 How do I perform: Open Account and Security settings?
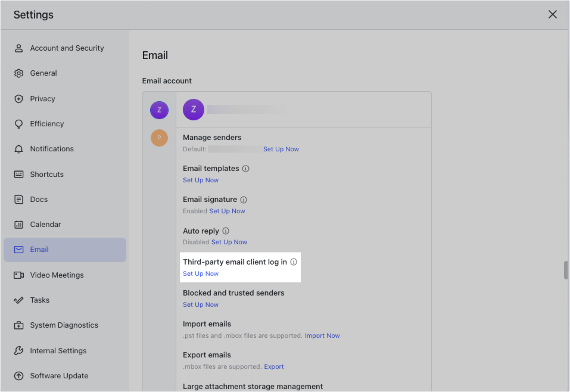pos(18,48)
